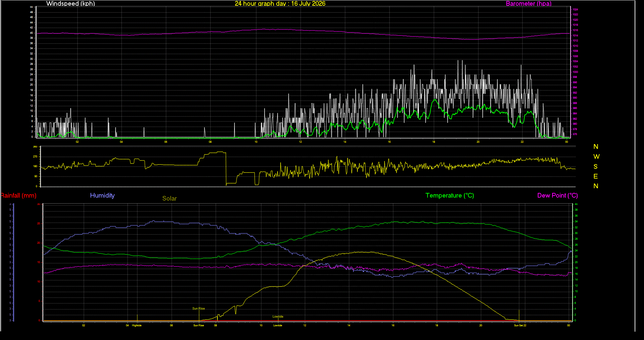644x340 pixels.
Task: Click '270' on the wind direction axis
Action: point(35,156)
